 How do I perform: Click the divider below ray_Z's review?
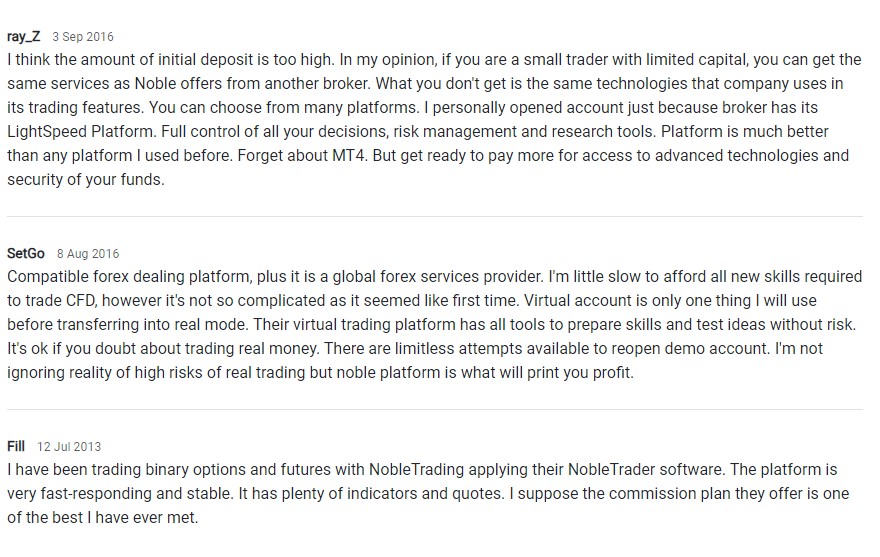434,216
